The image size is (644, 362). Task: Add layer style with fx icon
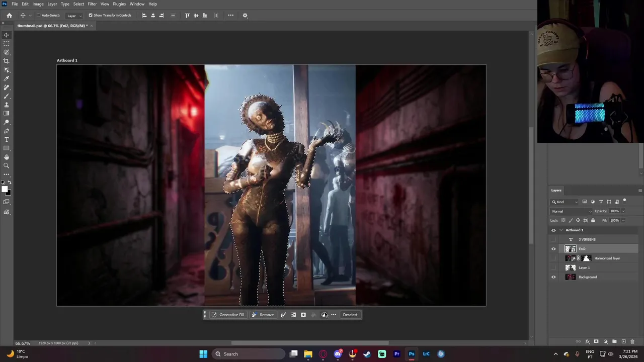point(587,342)
